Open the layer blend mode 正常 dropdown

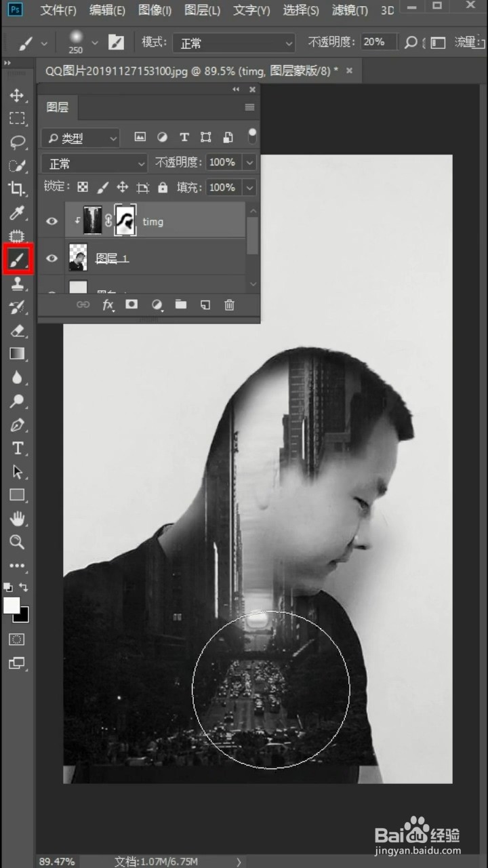tap(94, 163)
